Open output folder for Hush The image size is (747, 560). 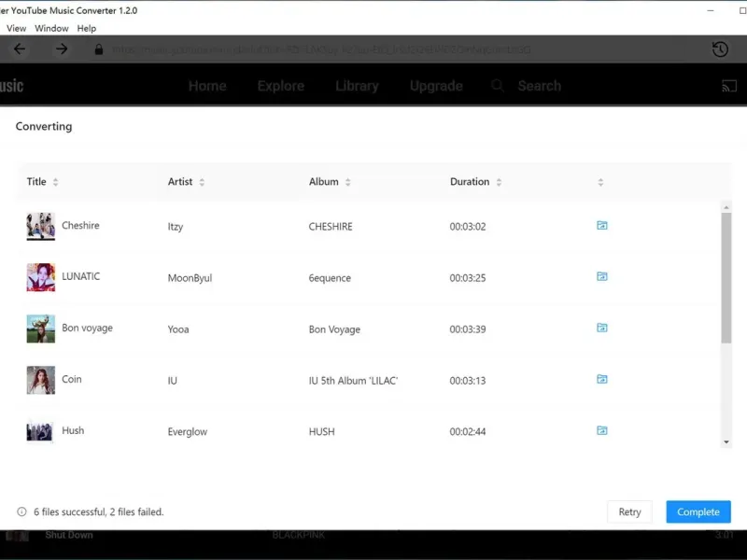[x=602, y=430]
